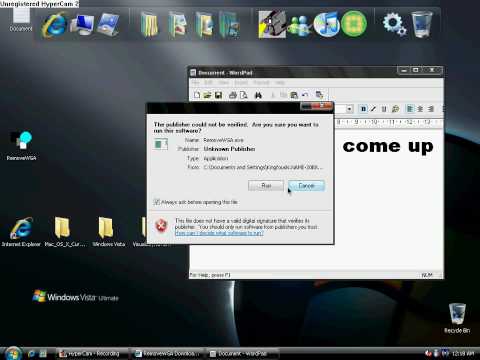
Task: Toggle Italic formatting in WordPad
Action: (x=374, y=109)
